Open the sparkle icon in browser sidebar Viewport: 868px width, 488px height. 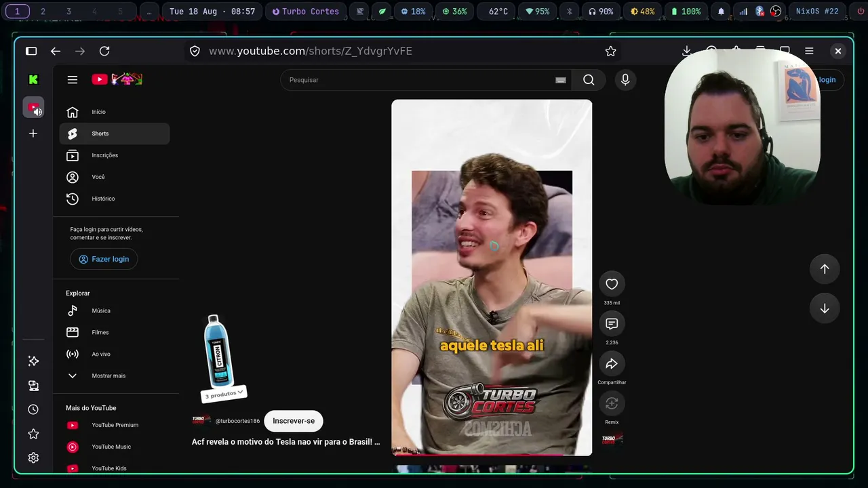click(33, 361)
